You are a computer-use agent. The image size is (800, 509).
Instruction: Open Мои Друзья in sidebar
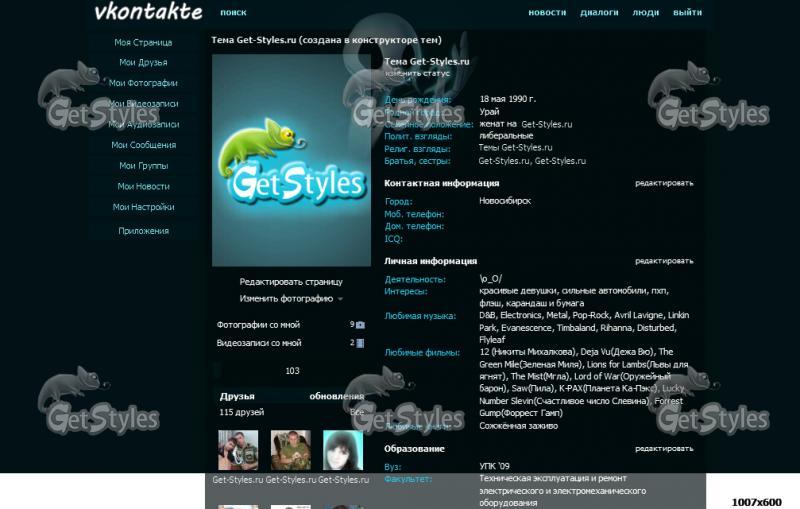143,63
